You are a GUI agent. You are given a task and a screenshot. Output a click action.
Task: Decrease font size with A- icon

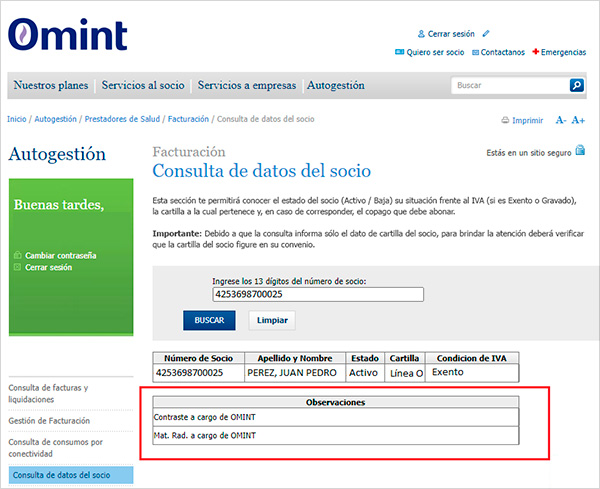point(561,120)
